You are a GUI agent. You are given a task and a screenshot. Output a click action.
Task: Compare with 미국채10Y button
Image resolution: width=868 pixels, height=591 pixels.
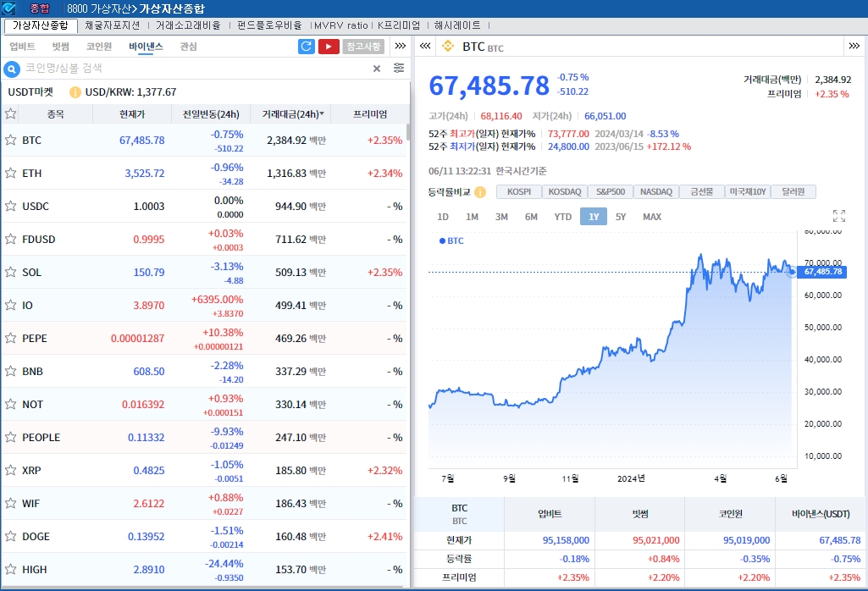(x=748, y=192)
